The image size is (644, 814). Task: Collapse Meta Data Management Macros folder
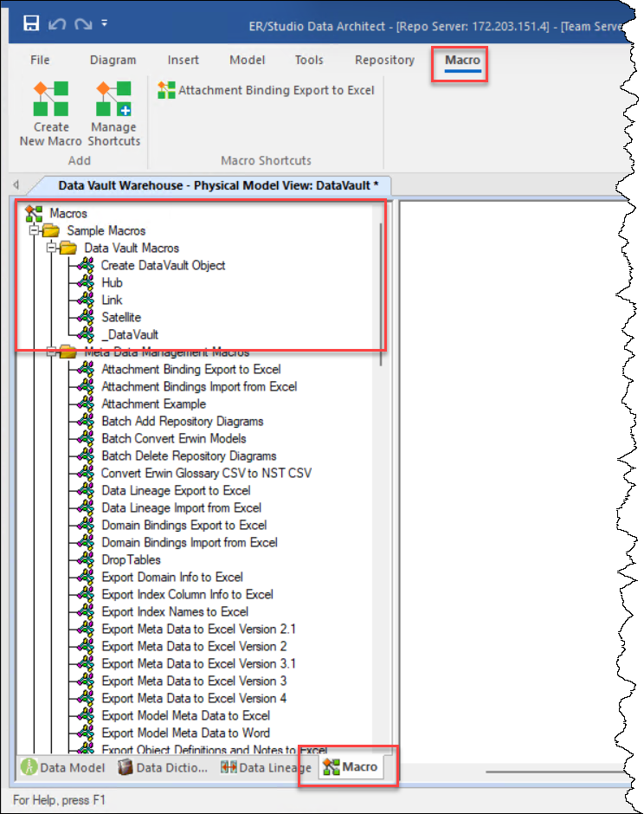click(51, 352)
